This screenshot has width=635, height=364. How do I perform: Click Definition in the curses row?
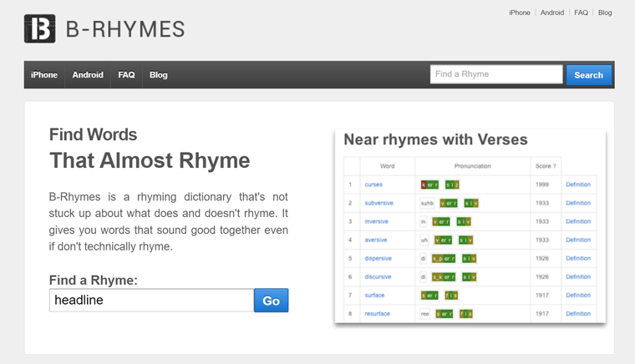click(578, 185)
